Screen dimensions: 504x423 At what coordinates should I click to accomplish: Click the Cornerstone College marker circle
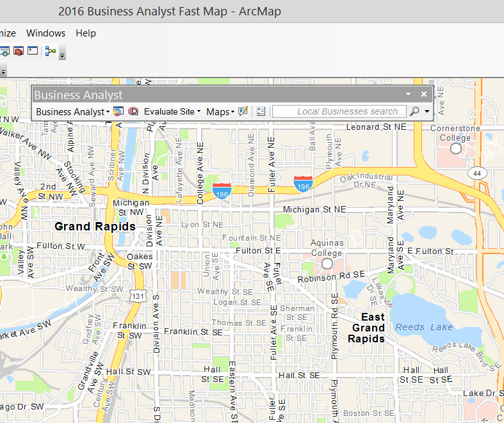tap(455, 148)
